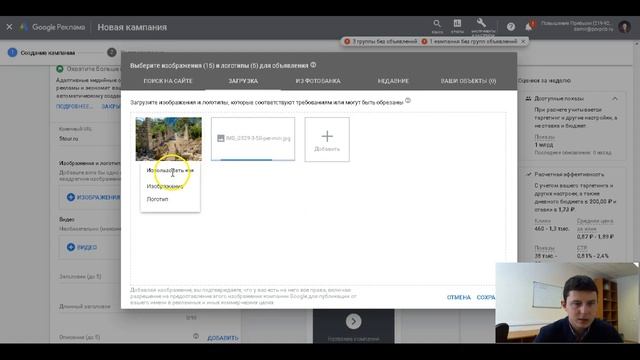Click the upload progress bar under jpg file
Image resolution: width=640 pixels, height=360 pixels.
(253, 160)
